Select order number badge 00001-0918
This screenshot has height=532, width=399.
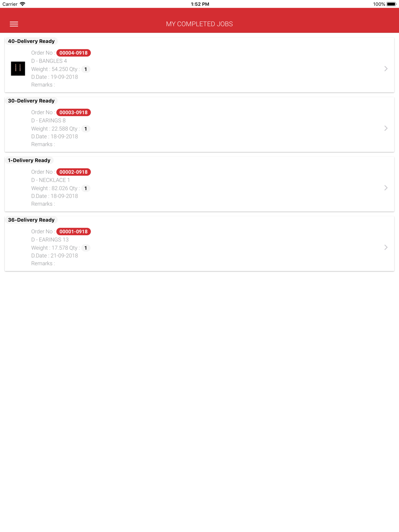tap(73, 231)
